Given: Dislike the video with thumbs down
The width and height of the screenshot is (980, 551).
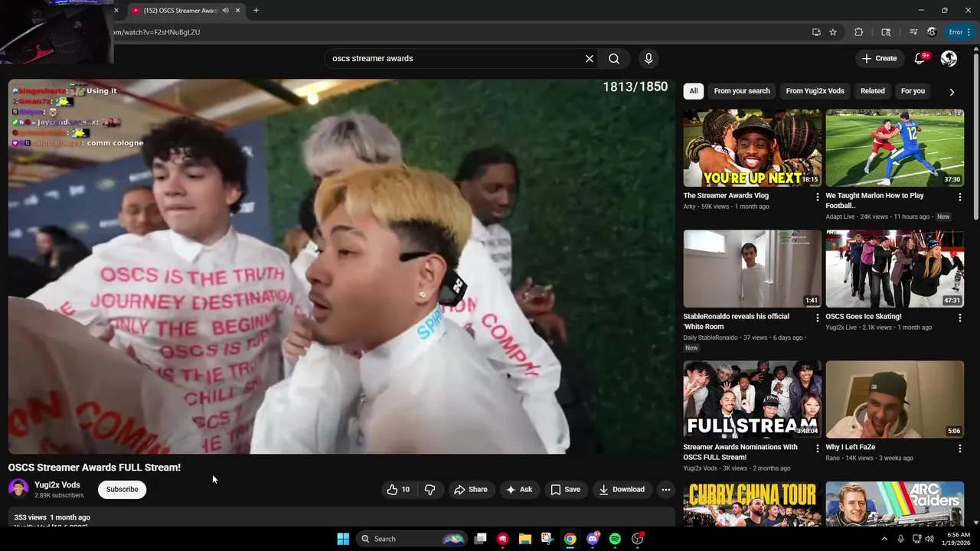Looking at the screenshot, I should (430, 490).
